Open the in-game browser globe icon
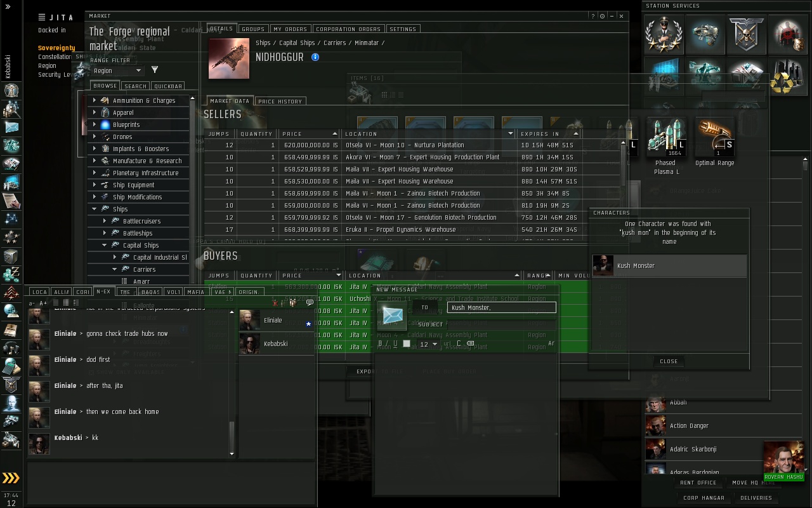812x508 pixels. [x=11, y=312]
